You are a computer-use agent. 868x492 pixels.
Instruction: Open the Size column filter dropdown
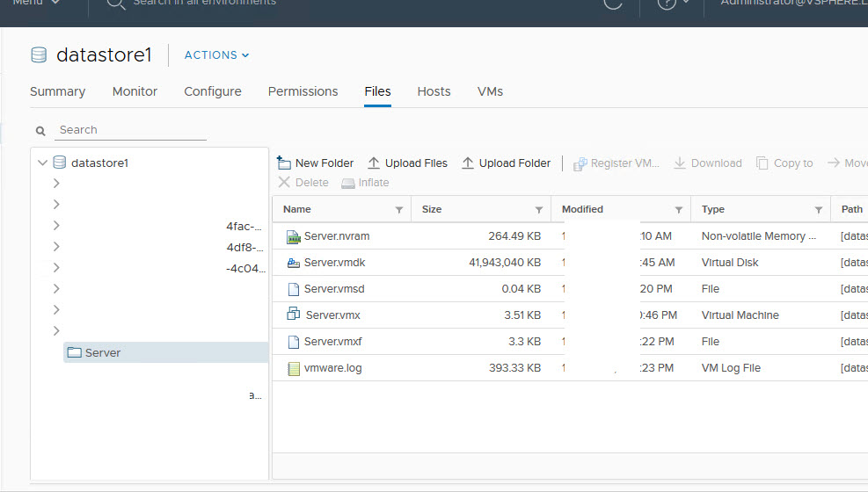[539, 210]
